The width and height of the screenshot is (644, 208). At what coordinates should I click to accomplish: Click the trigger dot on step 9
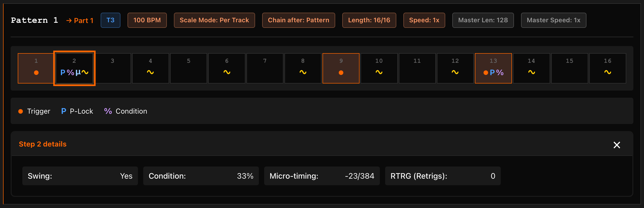pyautogui.click(x=341, y=73)
